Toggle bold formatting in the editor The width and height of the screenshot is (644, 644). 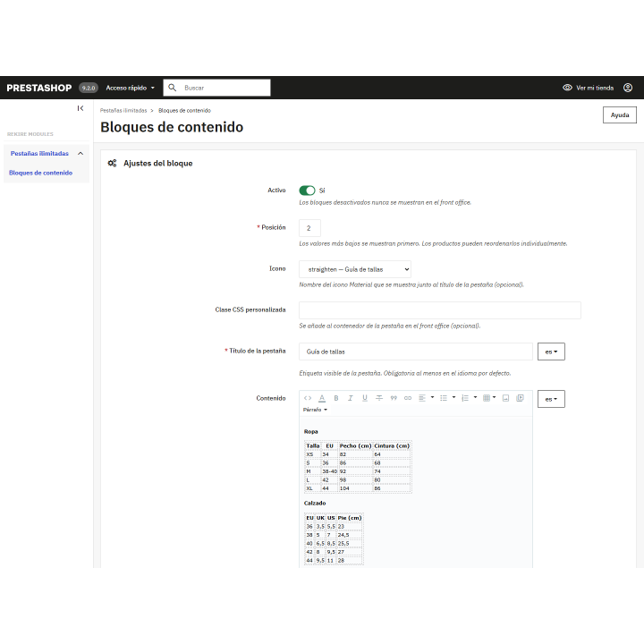point(336,398)
